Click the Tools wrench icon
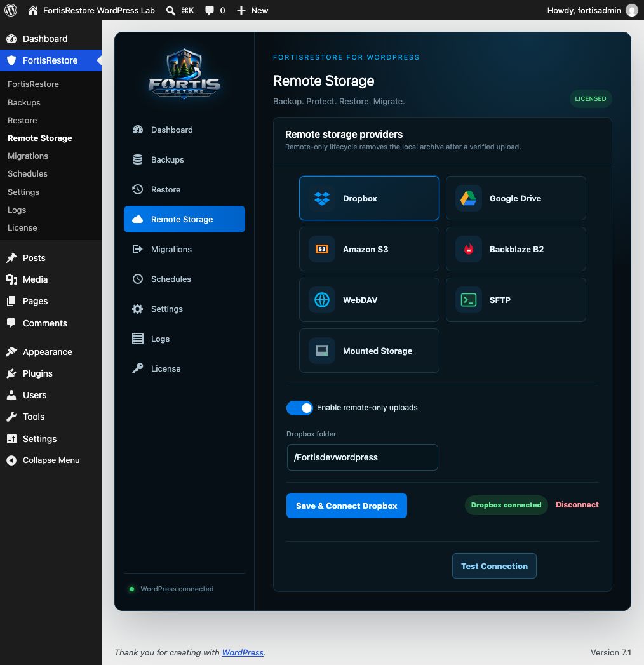The image size is (644, 665). (11, 417)
